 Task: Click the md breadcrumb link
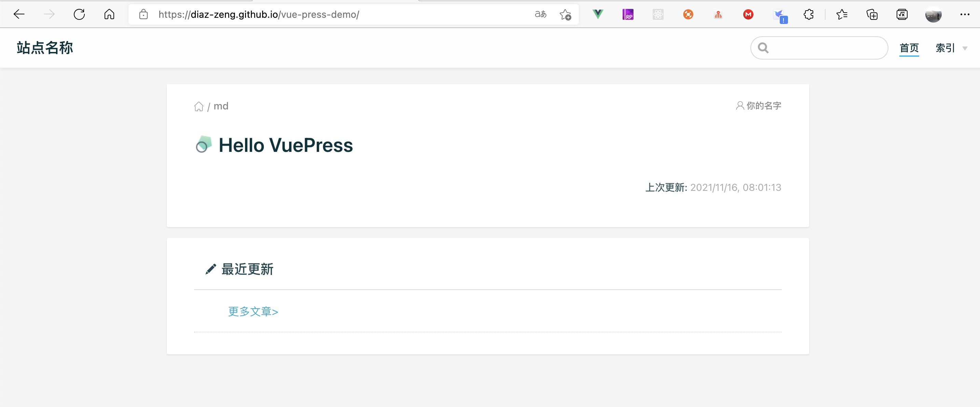point(221,106)
